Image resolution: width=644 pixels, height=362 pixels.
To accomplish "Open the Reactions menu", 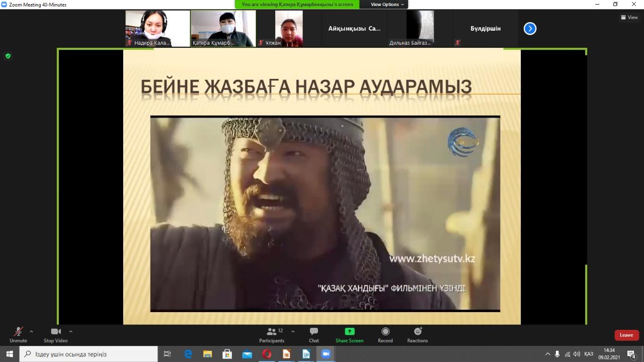I will click(418, 334).
